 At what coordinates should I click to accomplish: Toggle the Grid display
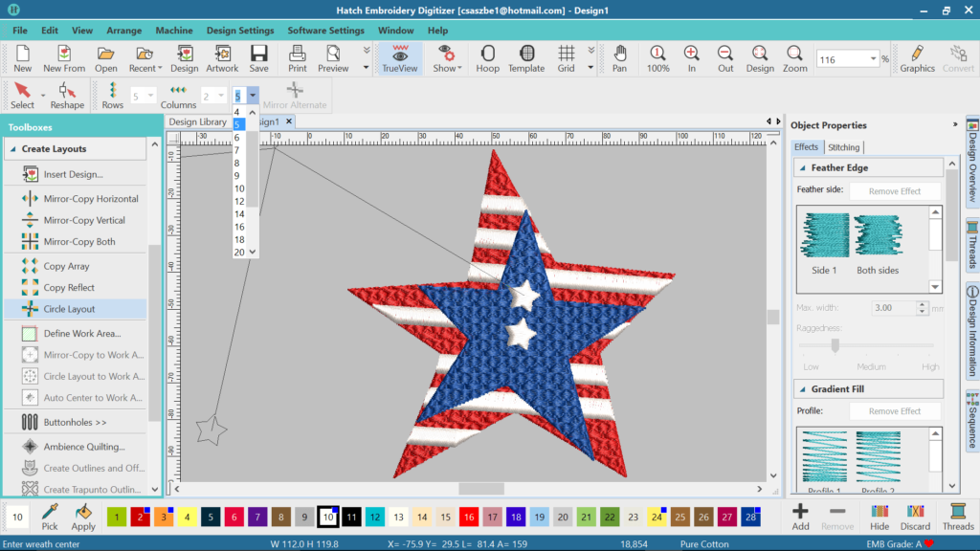[567, 57]
